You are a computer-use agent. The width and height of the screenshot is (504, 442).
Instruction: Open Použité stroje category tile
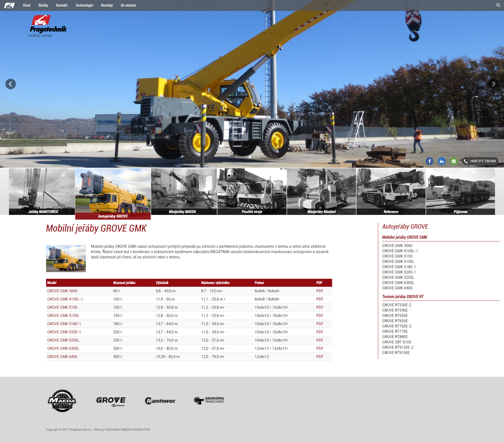pyautogui.click(x=252, y=192)
